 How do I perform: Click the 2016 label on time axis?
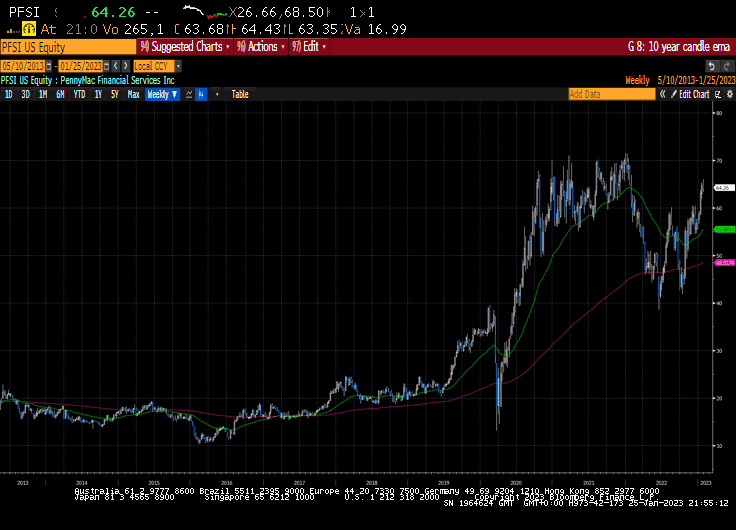(226, 483)
